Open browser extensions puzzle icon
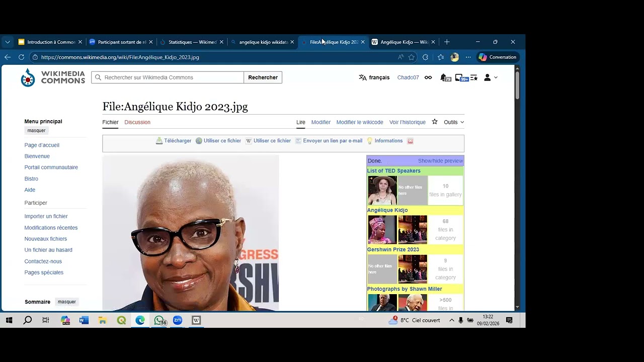 tap(425, 57)
